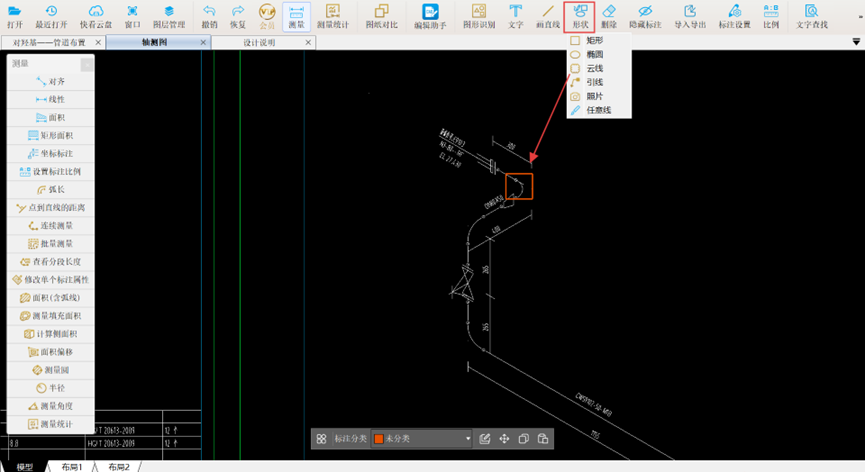Click 半径 radius measurement
Viewport: 865px width, 472px height.
51,388
